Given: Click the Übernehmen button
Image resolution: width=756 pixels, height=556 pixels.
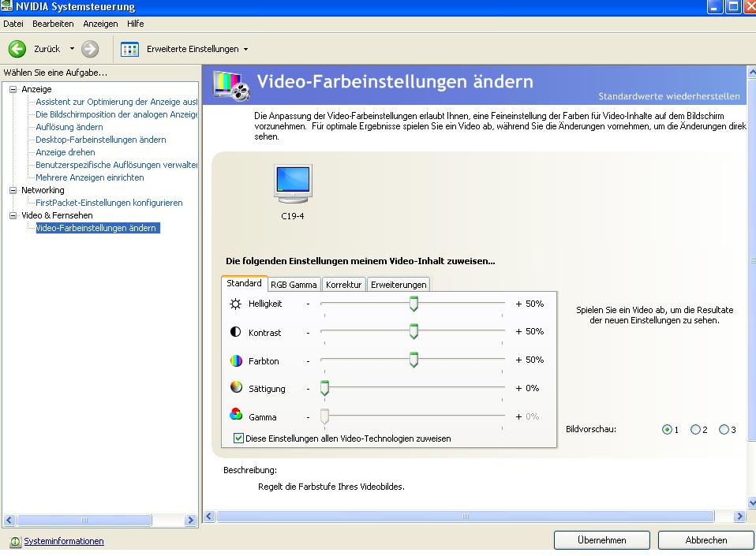Looking at the screenshot, I should click(x=601, y=540).
